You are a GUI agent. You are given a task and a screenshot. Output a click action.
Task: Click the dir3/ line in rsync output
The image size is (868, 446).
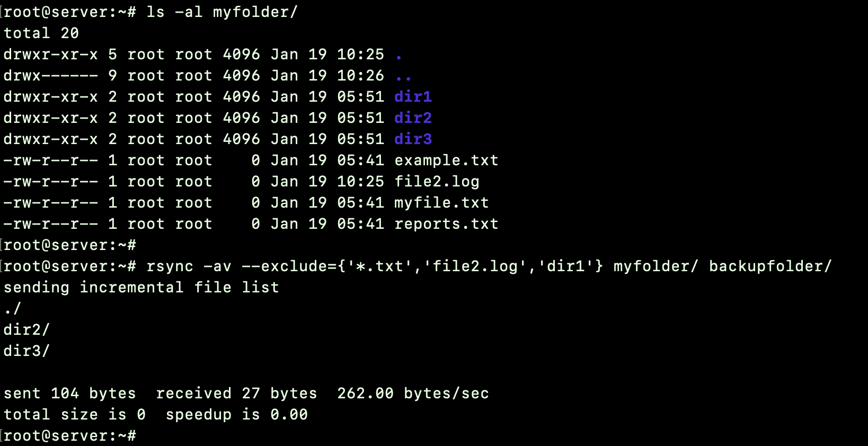(x=26, y=351)
